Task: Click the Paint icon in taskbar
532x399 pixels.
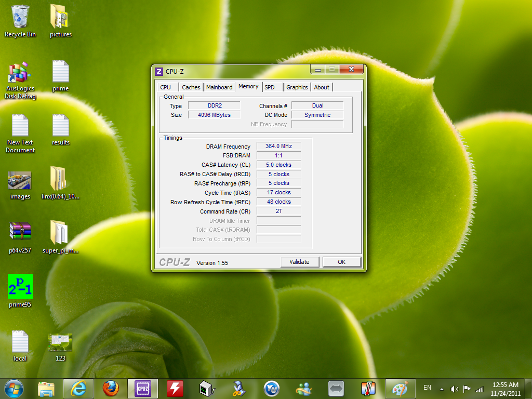Action: click(x=400, y=388)
